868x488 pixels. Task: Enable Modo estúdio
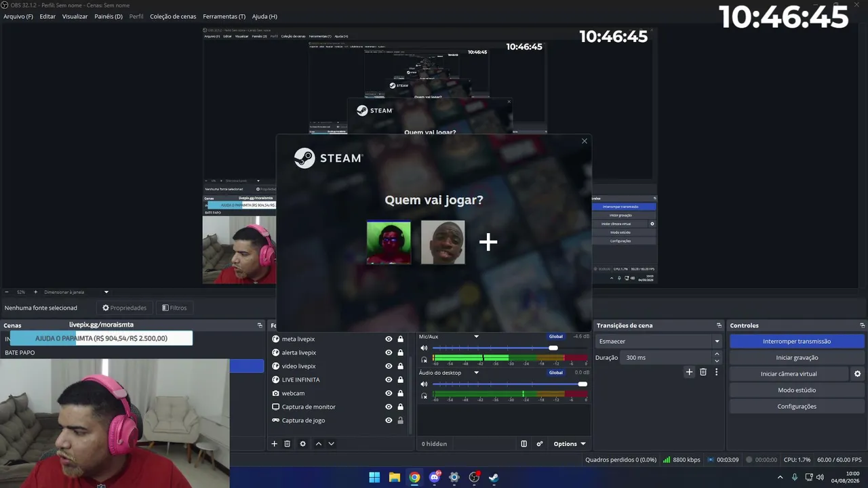[x=797, y=390]
